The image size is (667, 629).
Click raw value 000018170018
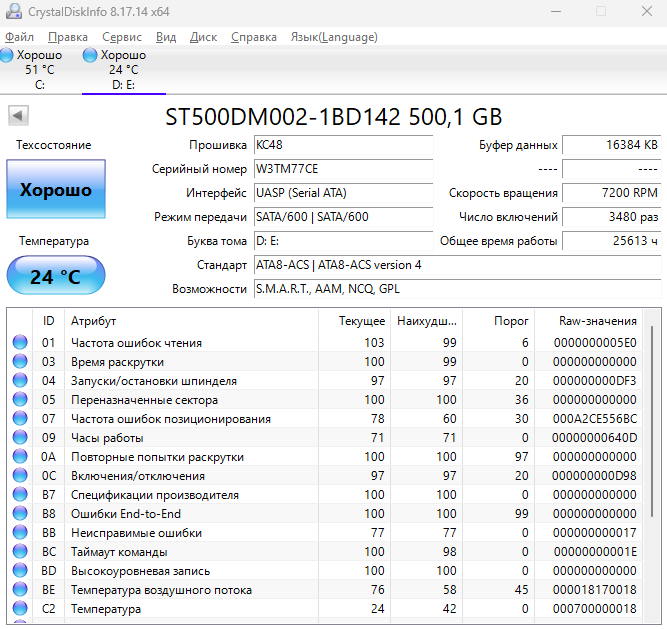595,590
